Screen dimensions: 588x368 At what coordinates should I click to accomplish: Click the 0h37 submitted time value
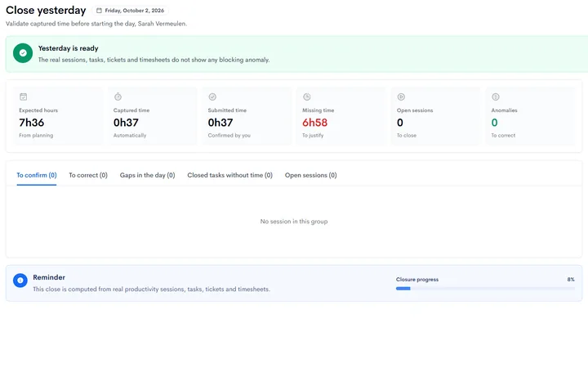[220, 123]
